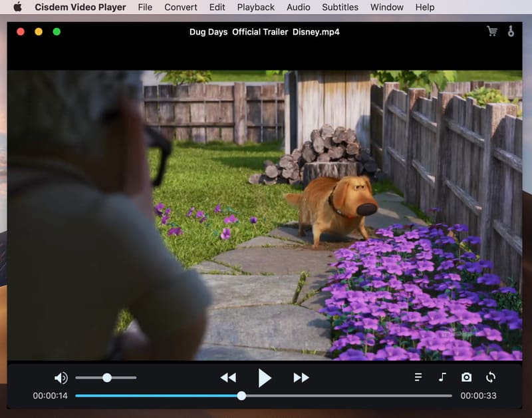The image size is (532, 418).
Task: Open the Help menu
Action: (x=425, y=7)
